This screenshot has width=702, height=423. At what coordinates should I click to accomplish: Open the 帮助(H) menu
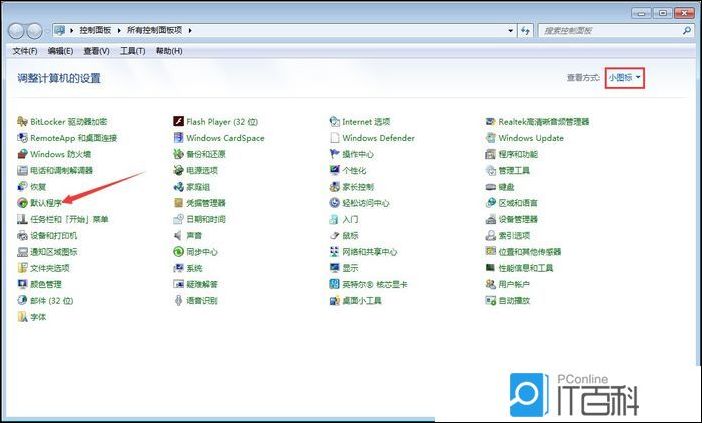click(169, 51)
